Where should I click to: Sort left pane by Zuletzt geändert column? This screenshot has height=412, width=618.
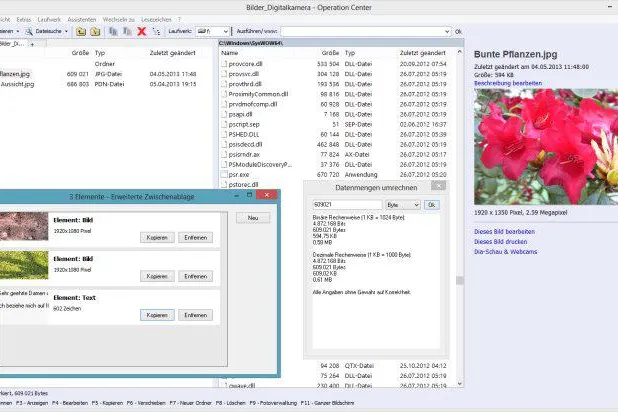coord(172,53)
